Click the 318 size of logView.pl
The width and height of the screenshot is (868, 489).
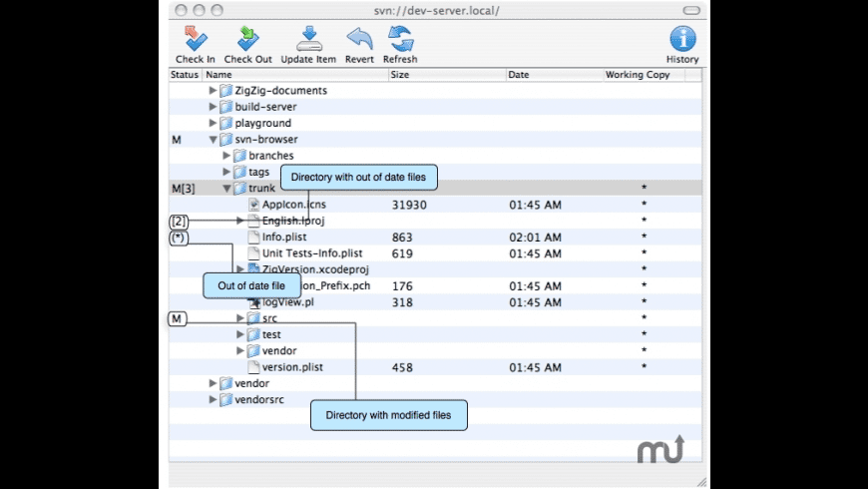pos(402,302)
